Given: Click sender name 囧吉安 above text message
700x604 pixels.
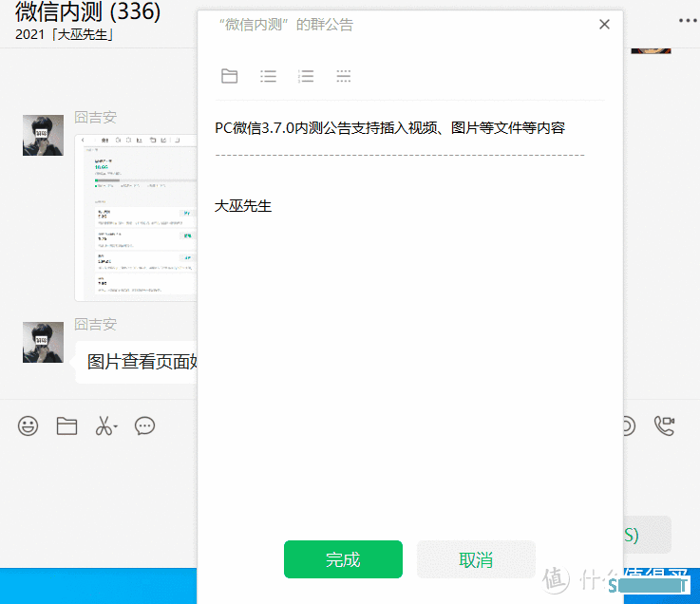Looking at the screenshot, I should 96,325.
